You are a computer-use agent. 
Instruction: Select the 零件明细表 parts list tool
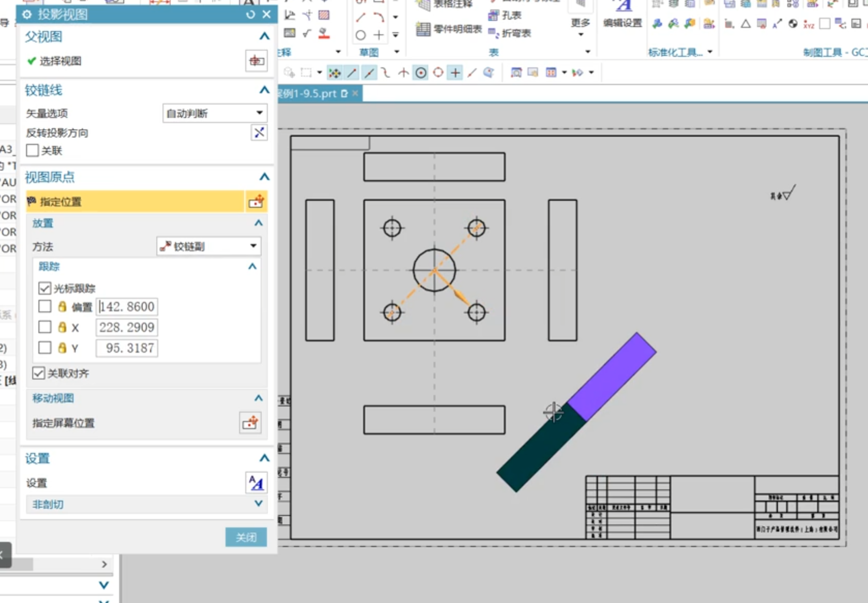[x=449, y=29]
